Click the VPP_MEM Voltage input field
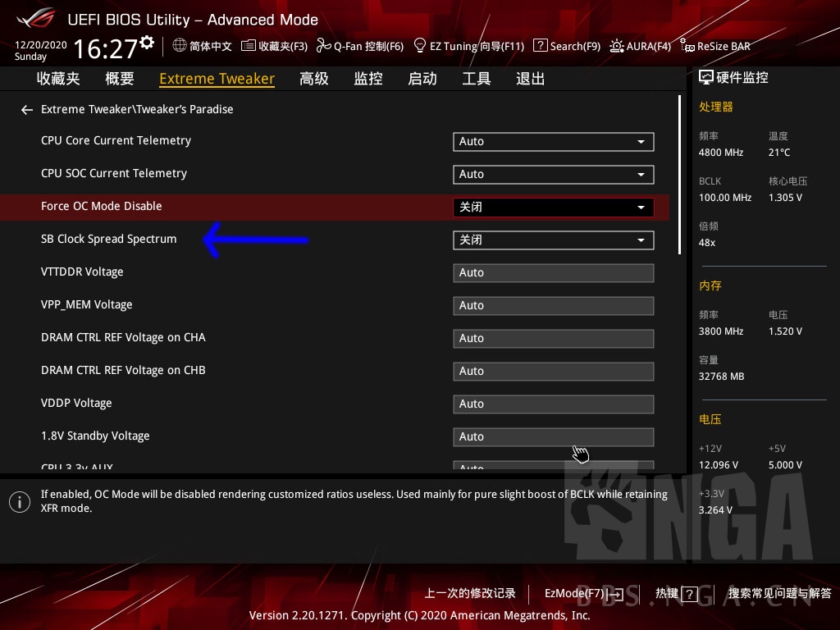This screenshot has width=840, height=630. (554, 305)
